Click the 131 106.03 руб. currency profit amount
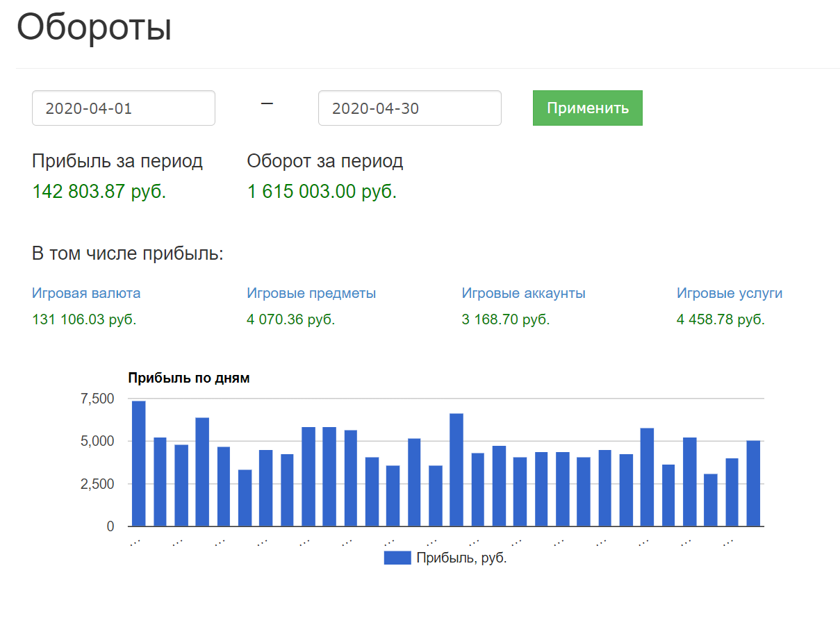The width and height of the screenshot is (840, 625). coord(84,320)
